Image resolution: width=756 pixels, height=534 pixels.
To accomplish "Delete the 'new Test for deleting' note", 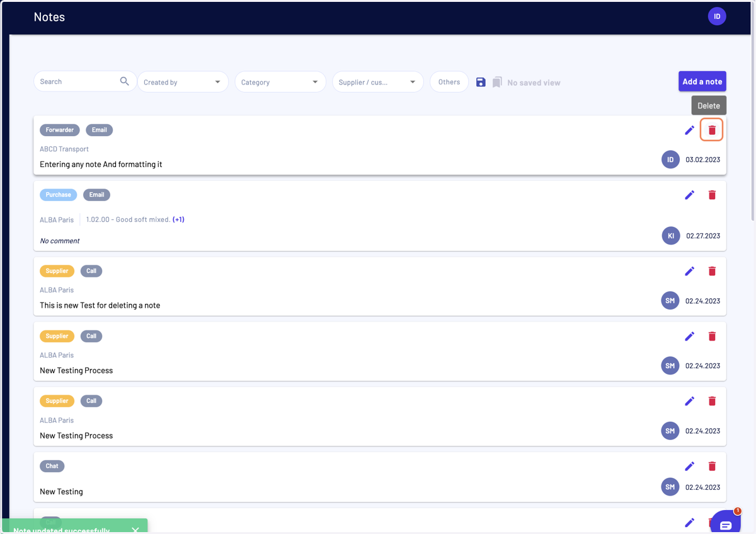I will [x=712, y=271].
